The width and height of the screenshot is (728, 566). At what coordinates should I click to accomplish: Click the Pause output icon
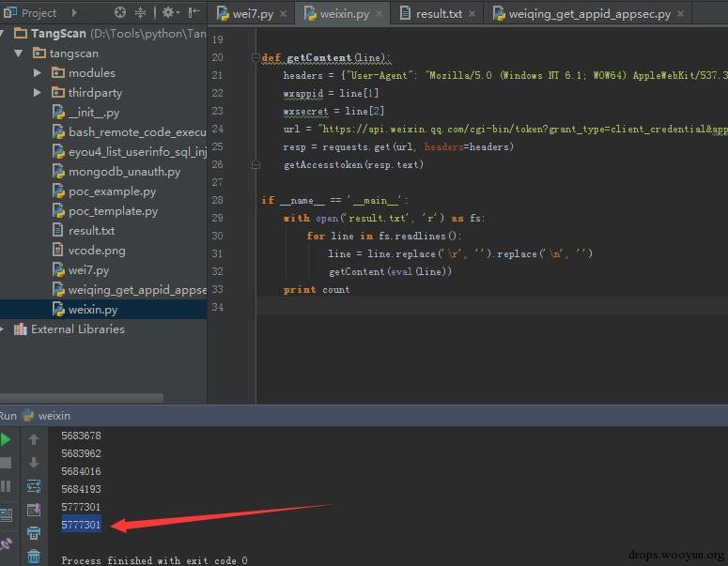5,485
